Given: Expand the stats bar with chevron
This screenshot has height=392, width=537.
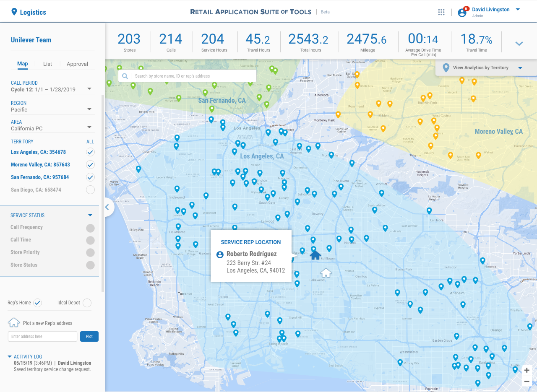Looking at the screenshot, I should coord(519,43).
